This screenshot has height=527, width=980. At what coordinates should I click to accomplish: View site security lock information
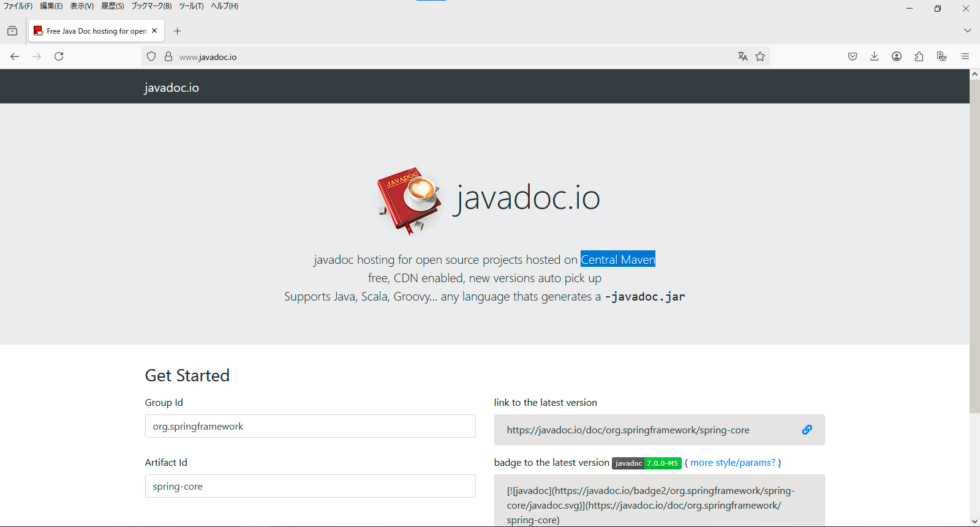168,57
